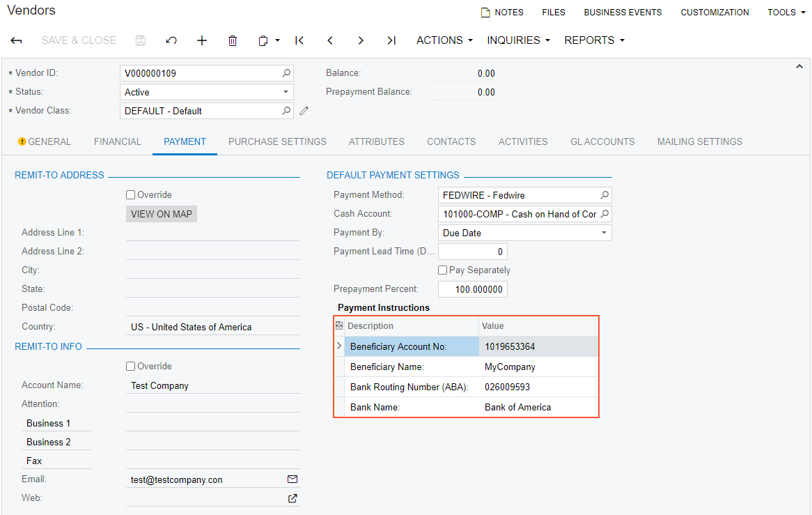The height and width of the screenshot is (515, 812).
Task: Check the Pay Separately checkbox
Action: pyautogui.click(x=443, y=270)
